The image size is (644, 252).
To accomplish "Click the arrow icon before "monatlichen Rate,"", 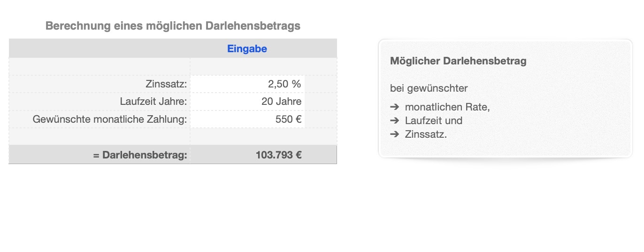I will (394, 107).
